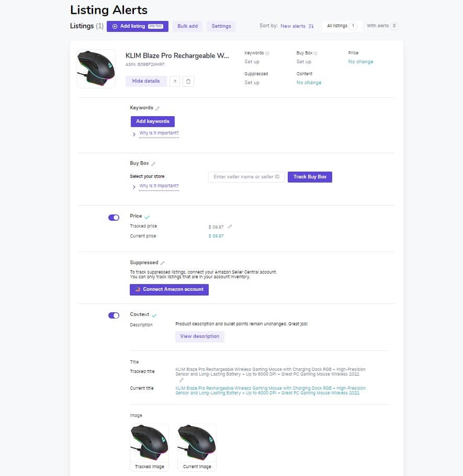Click the Add keywords button

[153, 121]
